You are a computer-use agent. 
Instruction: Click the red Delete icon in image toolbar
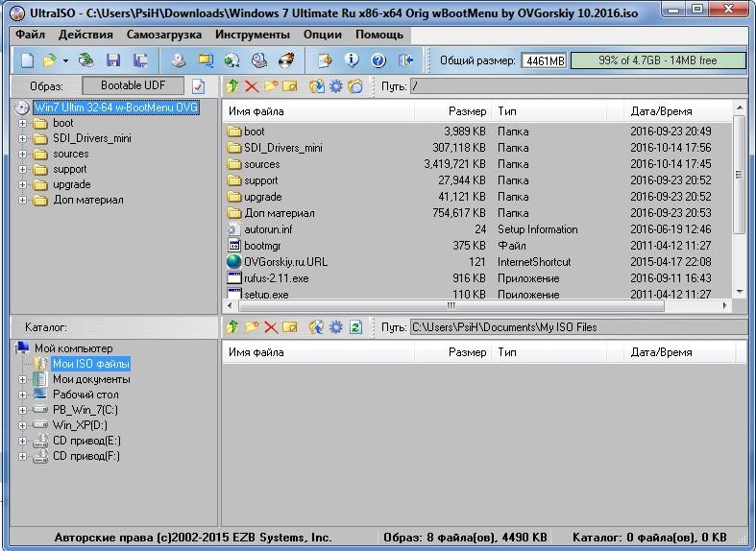252,86
